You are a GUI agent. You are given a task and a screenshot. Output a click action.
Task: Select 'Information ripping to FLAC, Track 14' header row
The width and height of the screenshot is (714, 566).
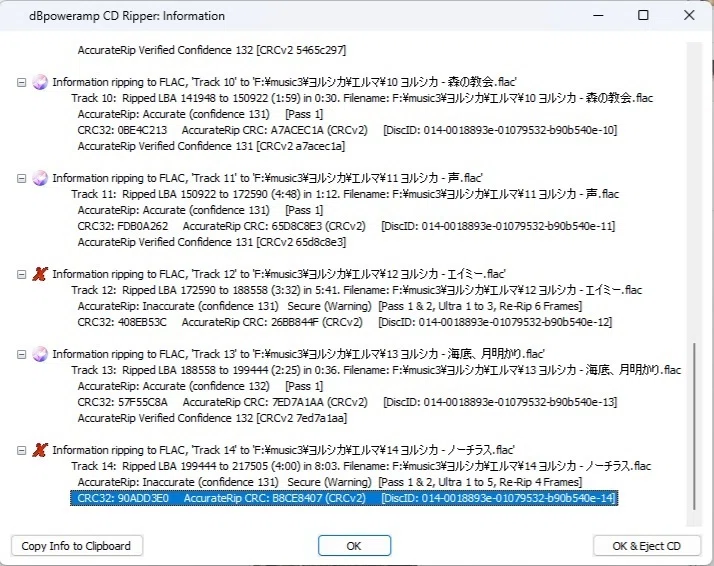click(x=283, y=450)
